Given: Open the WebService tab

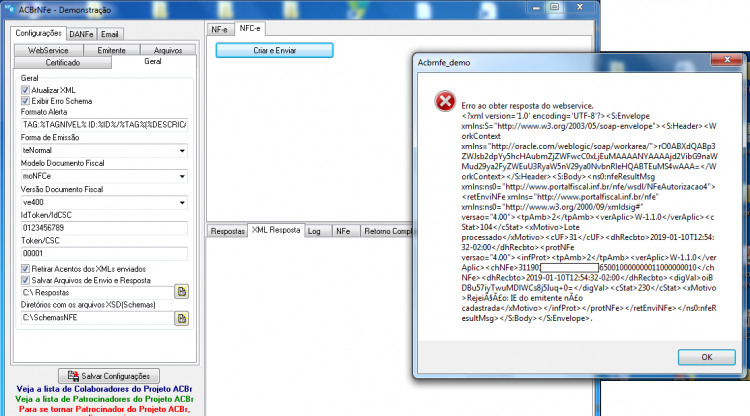Looking at the screenshot, I should 48,50.
